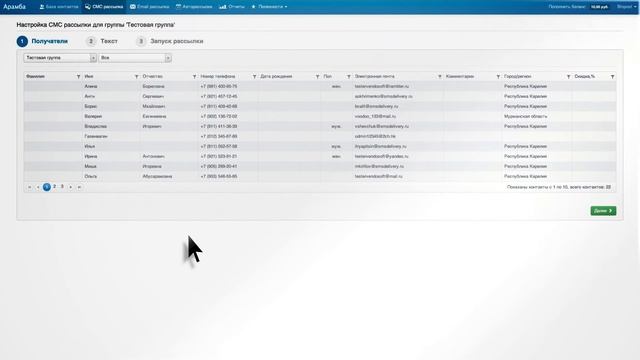640x360 pixels.
Task: Select the contact row named Илья
Action: pyautogui.click(x=320, y=147)
